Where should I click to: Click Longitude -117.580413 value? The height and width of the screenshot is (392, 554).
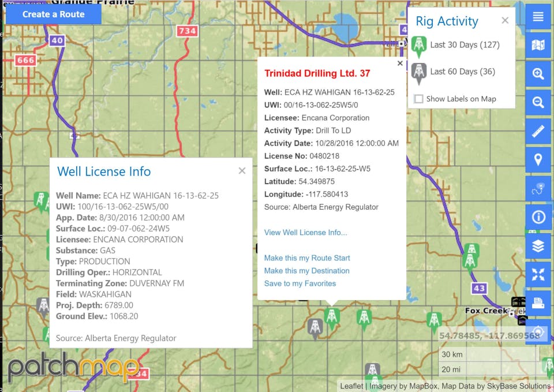[x=327, y=194]
